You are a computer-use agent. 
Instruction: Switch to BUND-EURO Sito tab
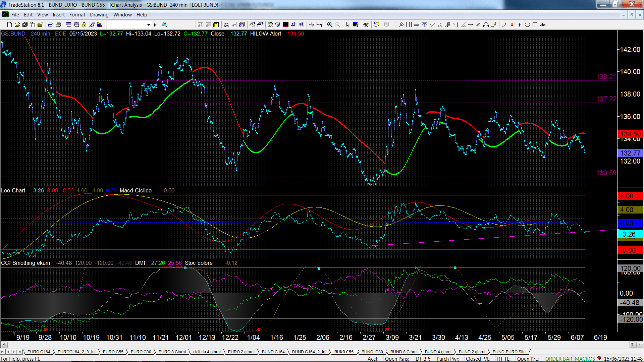[509, 352]
